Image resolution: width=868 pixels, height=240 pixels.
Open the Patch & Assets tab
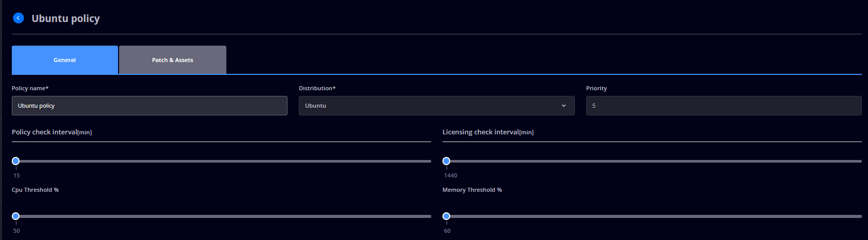tap(172, 60)
